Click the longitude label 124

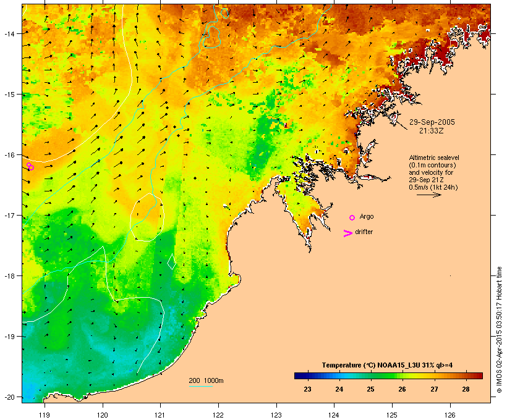[x=334, y=415]
